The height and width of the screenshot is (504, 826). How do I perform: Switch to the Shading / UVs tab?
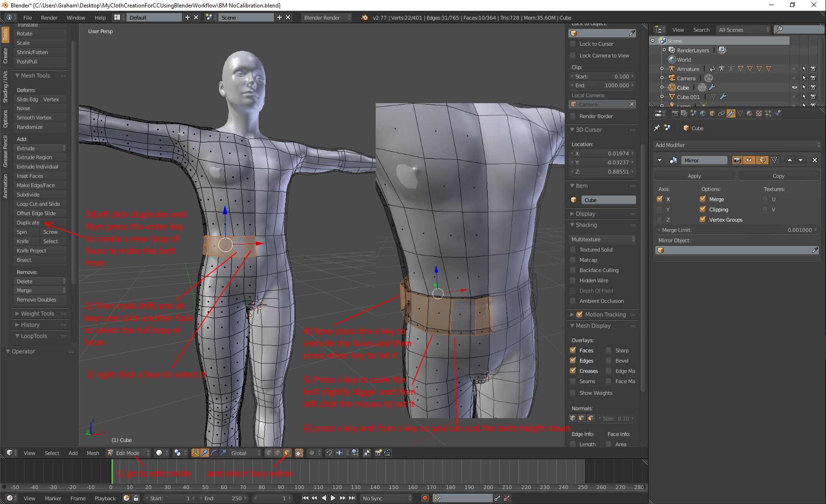click(x=5, y=86)
